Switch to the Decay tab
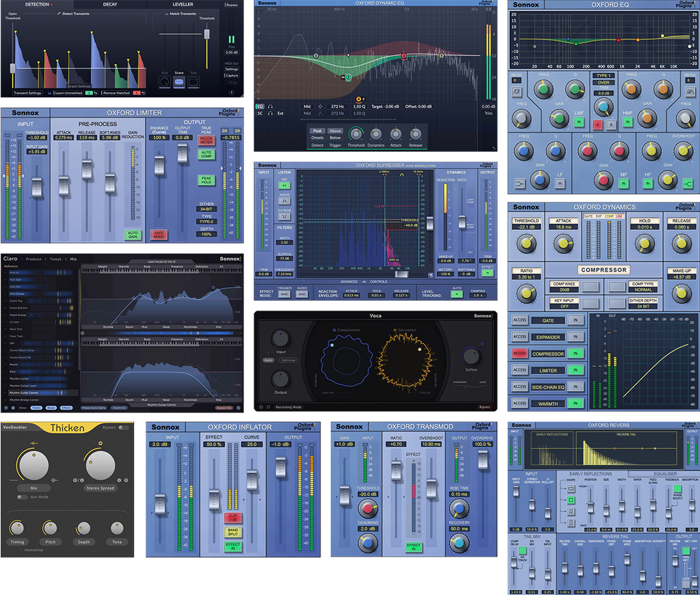The height and width of the screenshot is (595, 700). 109,4
